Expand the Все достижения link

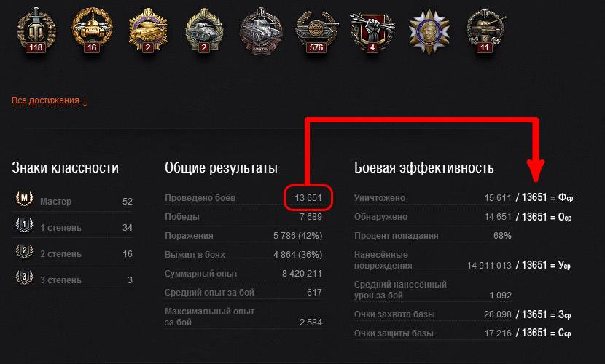click(50, 101)
